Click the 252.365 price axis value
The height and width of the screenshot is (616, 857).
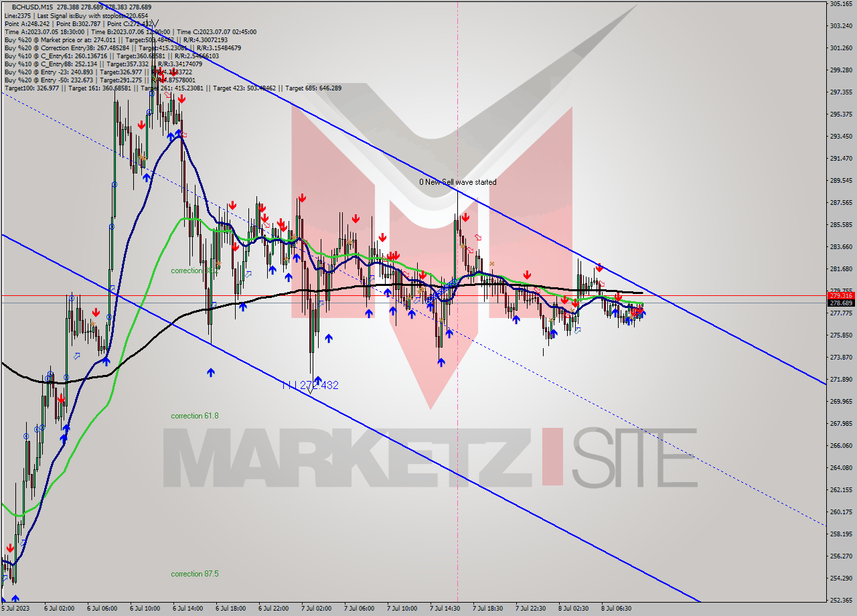[x=841, y=601]
